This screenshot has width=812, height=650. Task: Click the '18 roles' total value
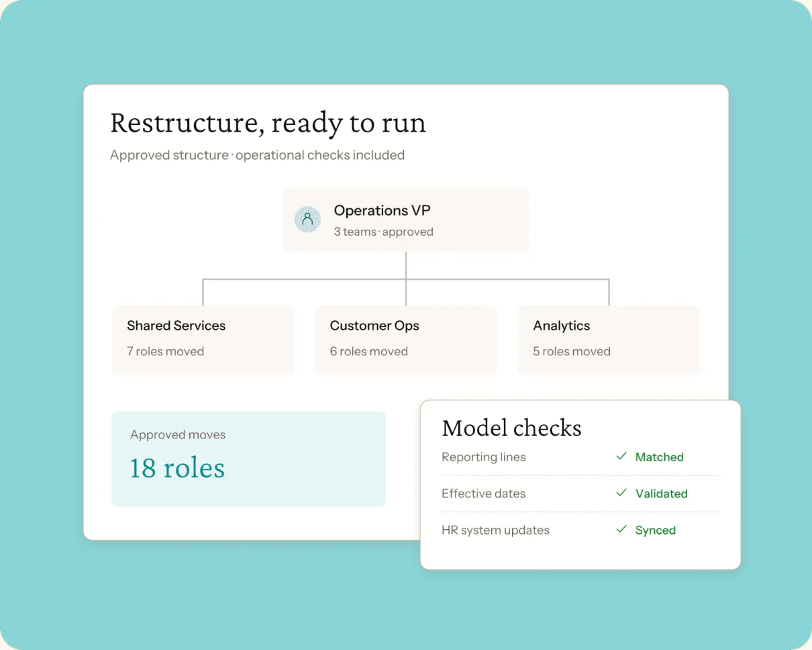pyautogui.click(x=177, y=468)
